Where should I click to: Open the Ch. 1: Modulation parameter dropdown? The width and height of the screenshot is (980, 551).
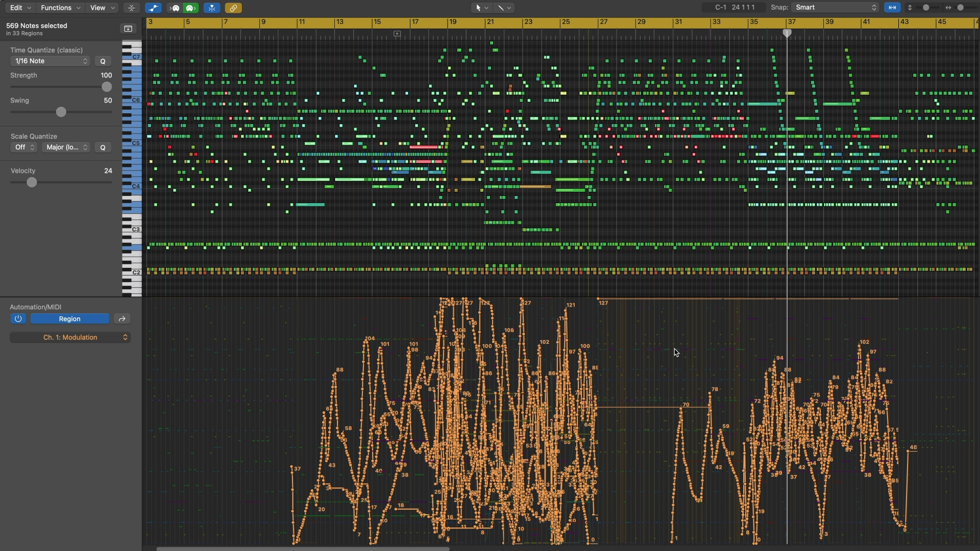(70, 338)
